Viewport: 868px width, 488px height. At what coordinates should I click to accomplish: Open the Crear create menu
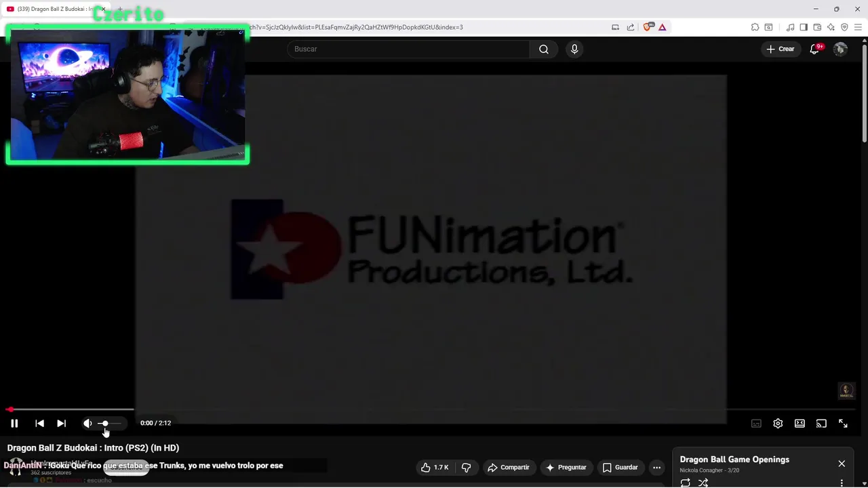tap(781, 49)
